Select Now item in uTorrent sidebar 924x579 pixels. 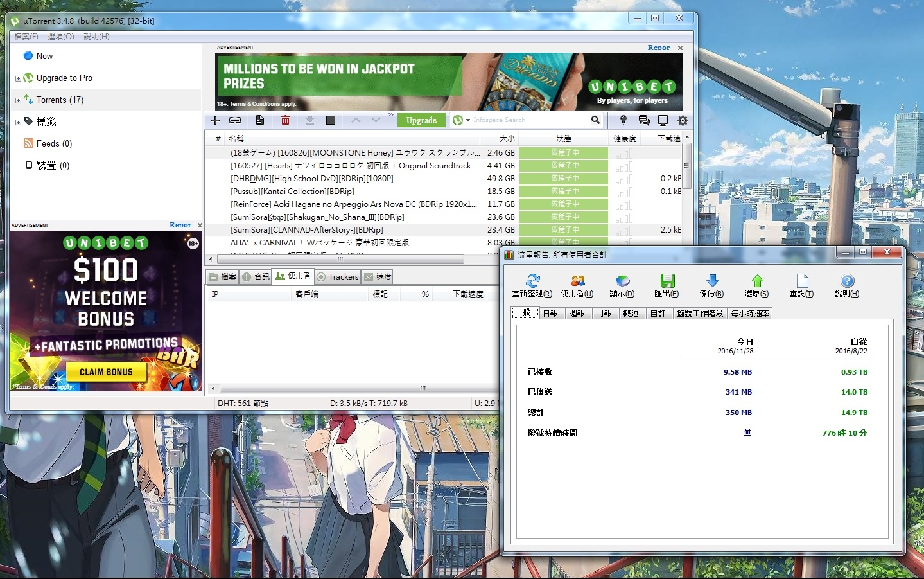[44, 56]
